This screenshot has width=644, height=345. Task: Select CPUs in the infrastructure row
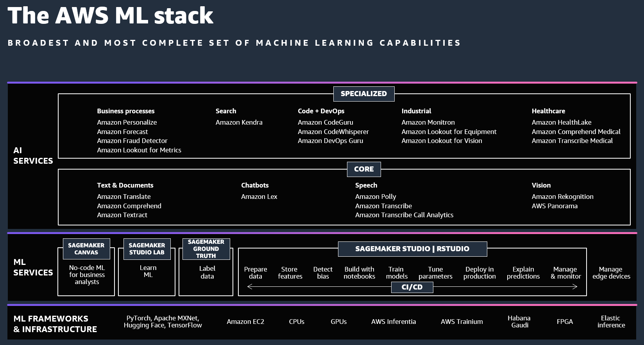tap(297, 322)
